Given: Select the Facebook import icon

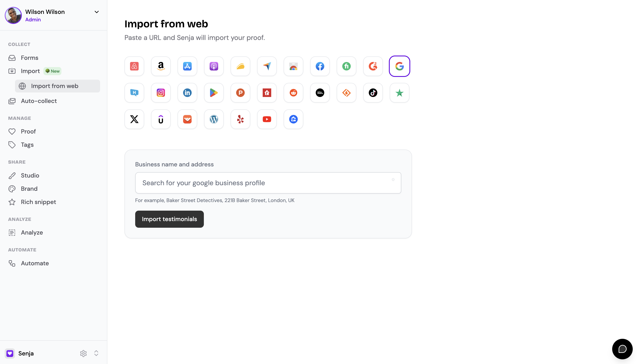Looking at the screenshot, I should 320,66.
